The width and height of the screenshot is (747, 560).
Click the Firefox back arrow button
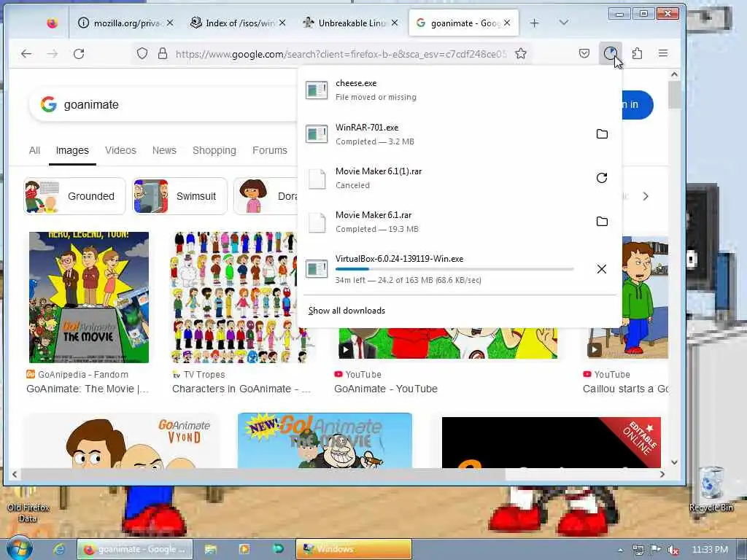[x=26, y=54]
